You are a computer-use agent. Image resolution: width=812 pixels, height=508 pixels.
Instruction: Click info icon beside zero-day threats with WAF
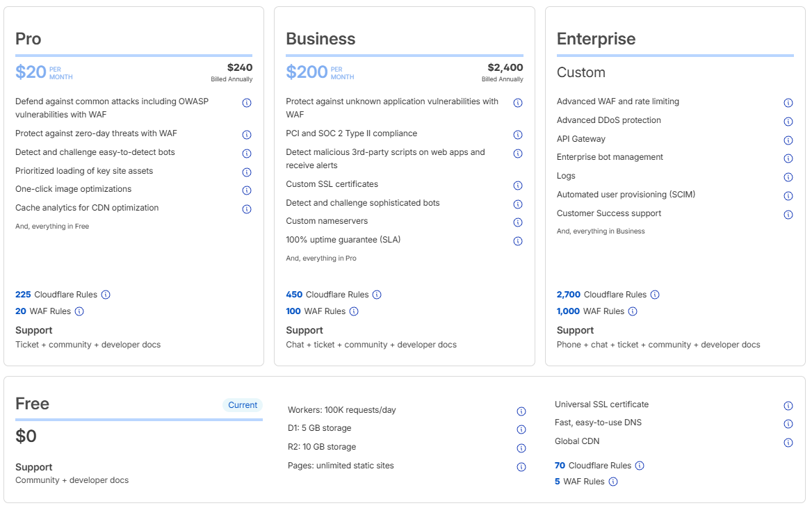point(247,135)
